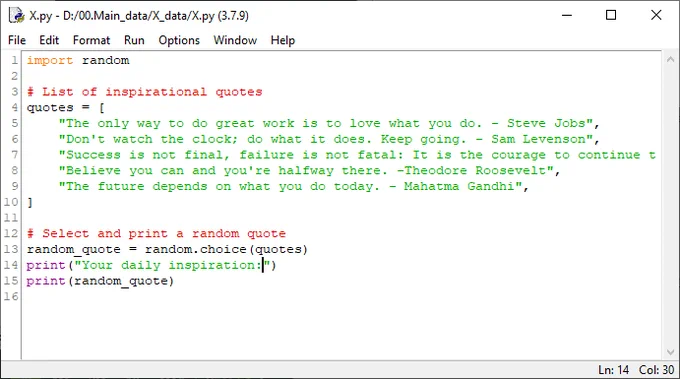Click the Mahatma Gandhi quote line
Screen dimensions: 680x379
pos(294,186)
